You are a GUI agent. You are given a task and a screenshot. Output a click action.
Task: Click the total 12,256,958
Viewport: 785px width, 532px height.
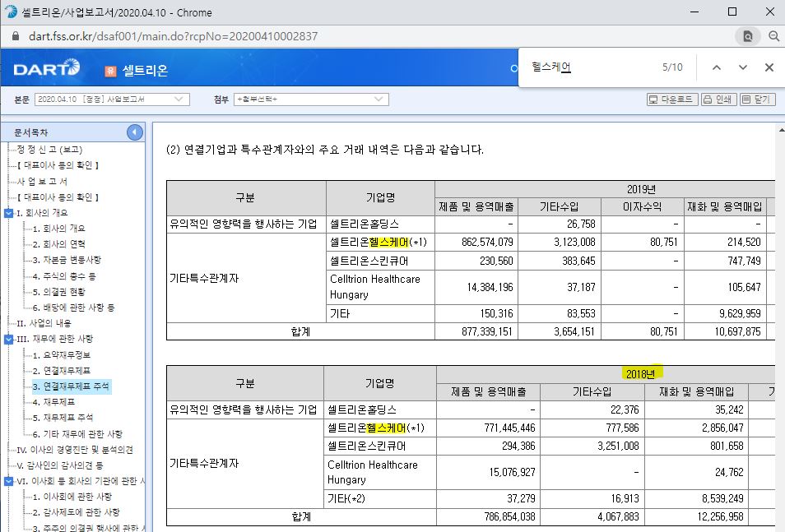(x=721, y=516)
